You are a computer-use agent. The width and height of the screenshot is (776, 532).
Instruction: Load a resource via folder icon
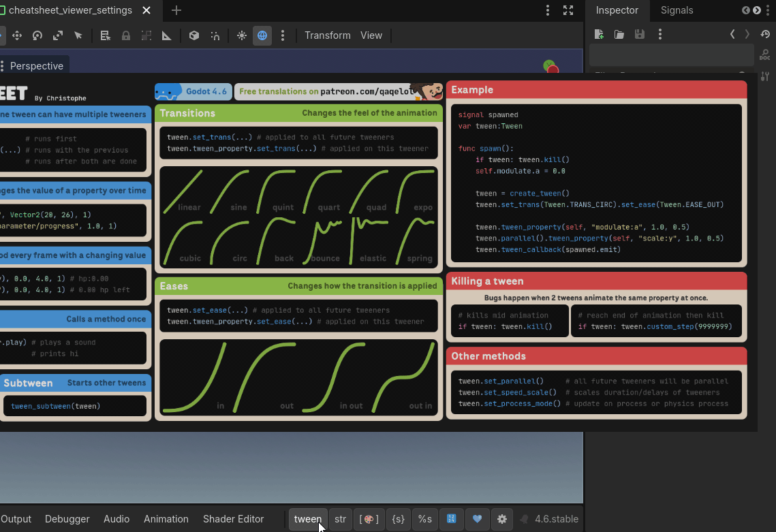(619, 34)
